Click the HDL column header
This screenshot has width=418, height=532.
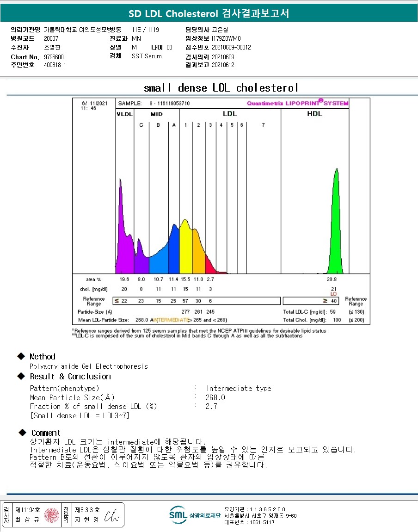coord(314,114)
